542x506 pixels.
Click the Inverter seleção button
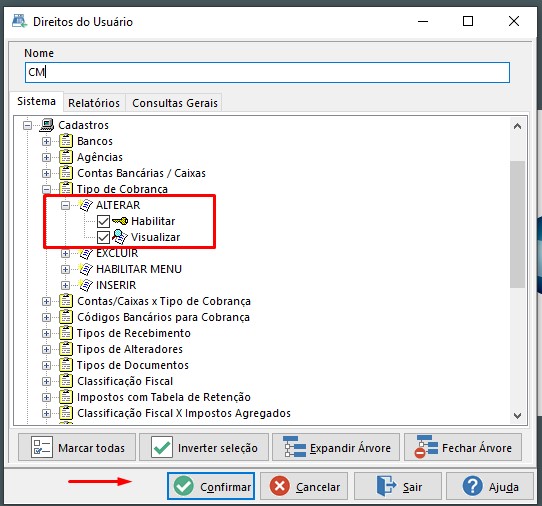point(204,448)
